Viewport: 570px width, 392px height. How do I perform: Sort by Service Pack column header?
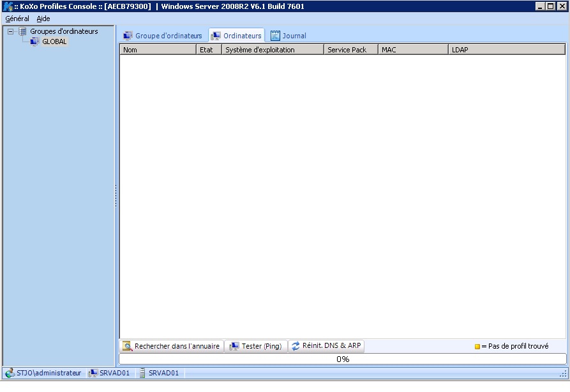pyautogui.click(x=351, y=50)
